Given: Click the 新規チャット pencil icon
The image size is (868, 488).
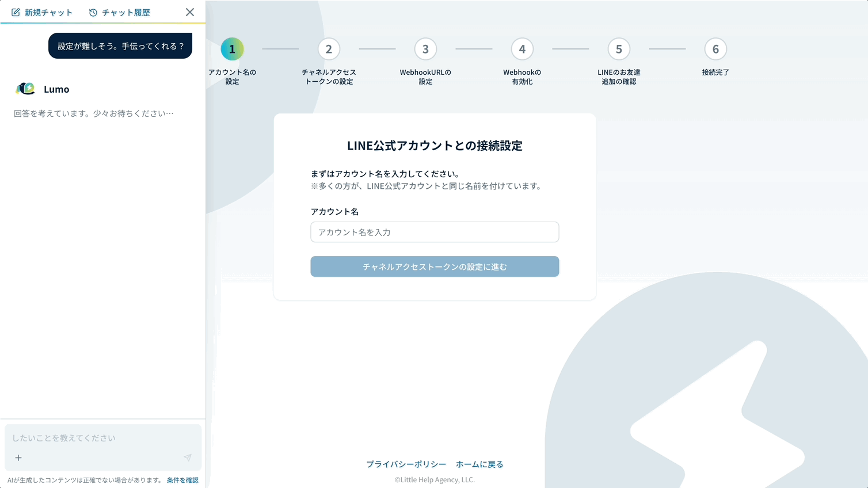Looking at the screenshot, I should [16, 12].
